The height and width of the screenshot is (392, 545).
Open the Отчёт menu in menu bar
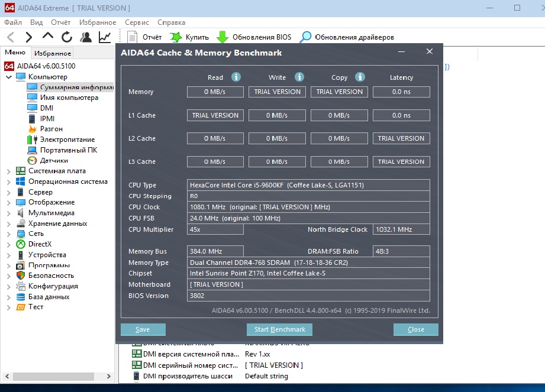point(60,22)
